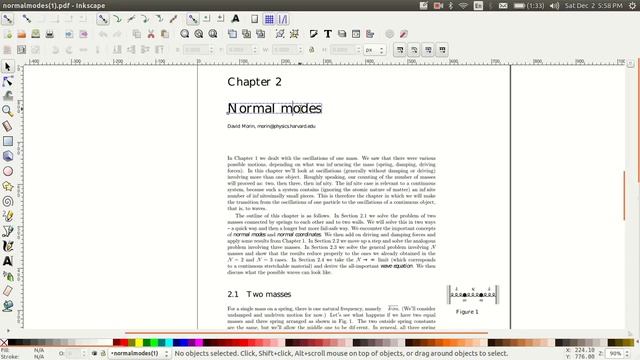The width and height of the screenshot is (640, 360).
Task: Toggle global snapping on or off
Action: (x=7, y=19)
